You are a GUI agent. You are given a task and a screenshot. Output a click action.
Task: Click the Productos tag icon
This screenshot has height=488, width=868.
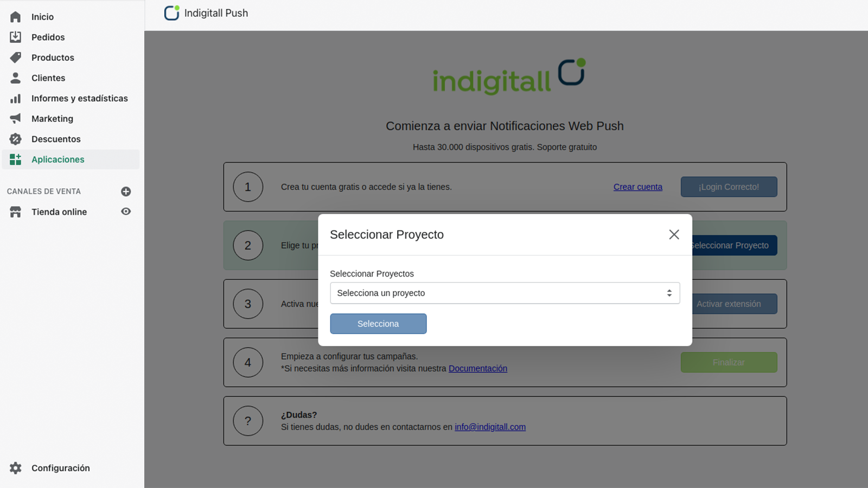[x=15, y=57]
